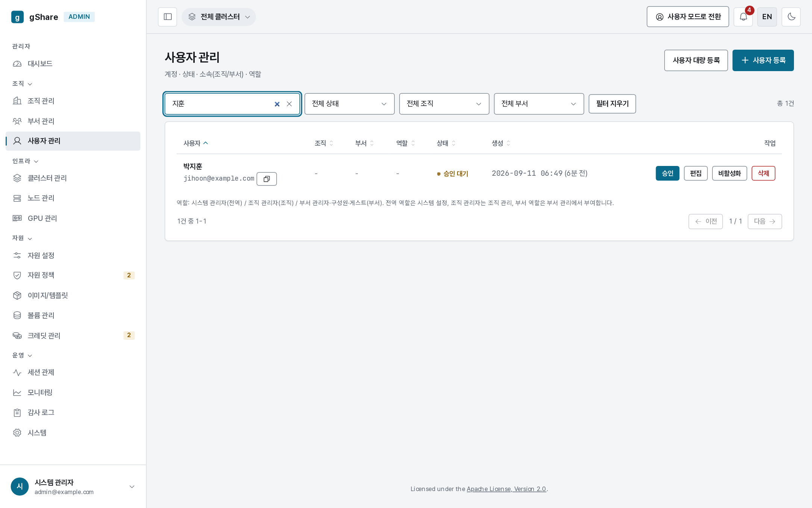
Task: Click the 사용자 등록 button
Action: [763, 60]
